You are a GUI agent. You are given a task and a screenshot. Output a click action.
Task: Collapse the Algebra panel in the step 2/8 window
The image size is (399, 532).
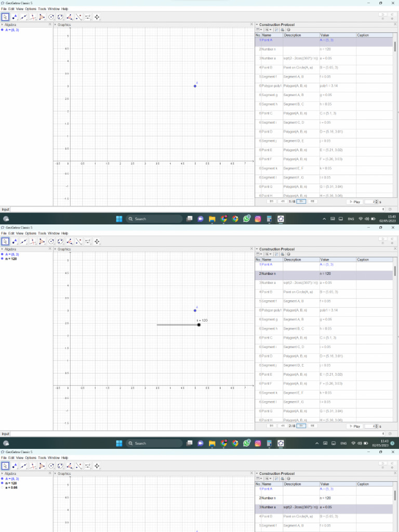2,249
